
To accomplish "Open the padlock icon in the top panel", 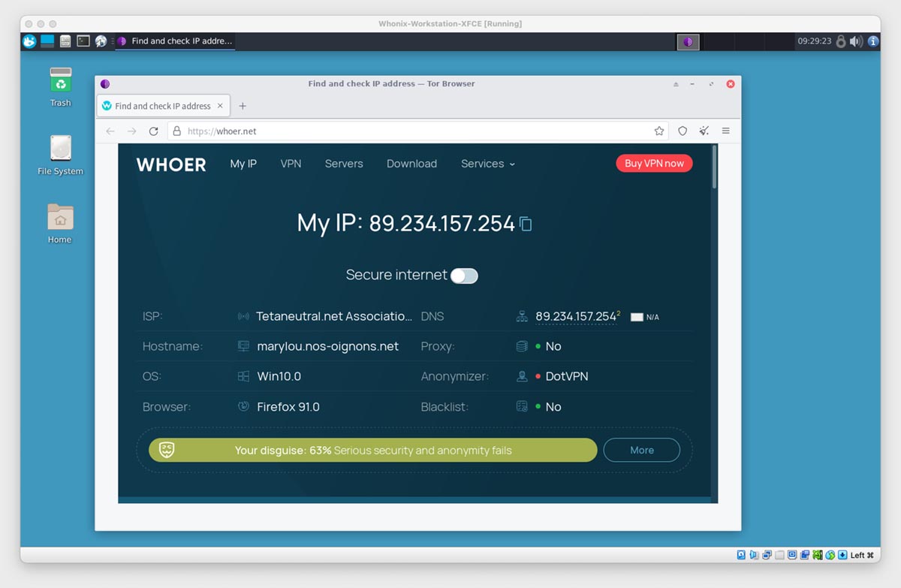I will pos(841,41).
